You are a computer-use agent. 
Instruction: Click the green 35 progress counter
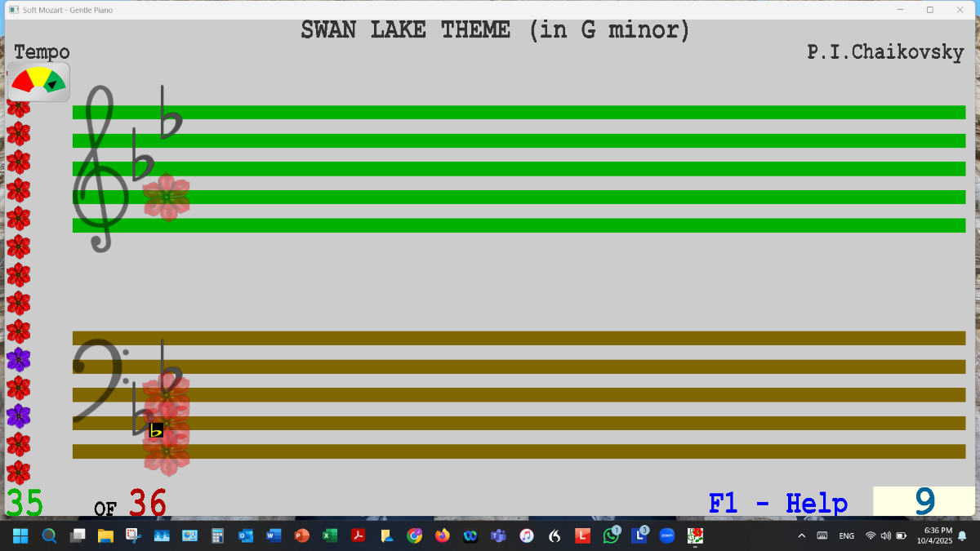tap(24, 503)
